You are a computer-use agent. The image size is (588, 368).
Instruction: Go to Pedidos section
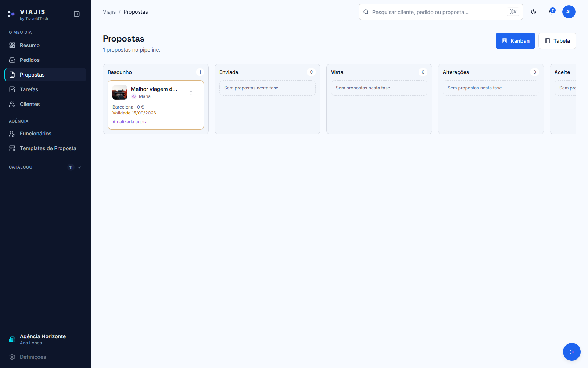click(x=46, y=60)
